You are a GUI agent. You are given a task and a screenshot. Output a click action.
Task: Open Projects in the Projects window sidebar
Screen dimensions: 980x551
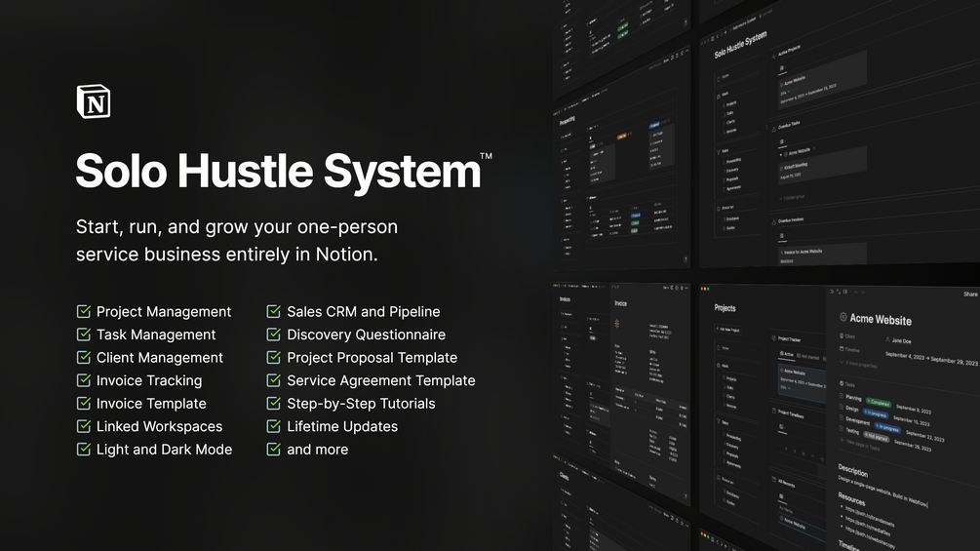click(731, 379)
